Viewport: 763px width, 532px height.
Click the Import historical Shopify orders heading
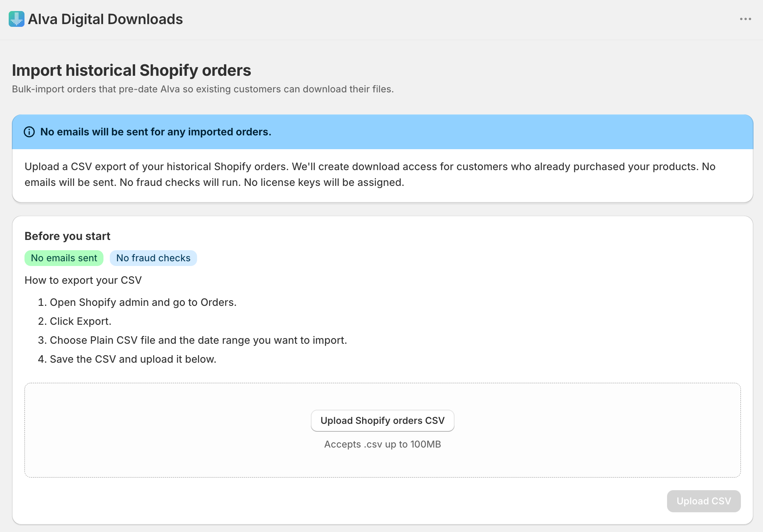coord(132,70)
